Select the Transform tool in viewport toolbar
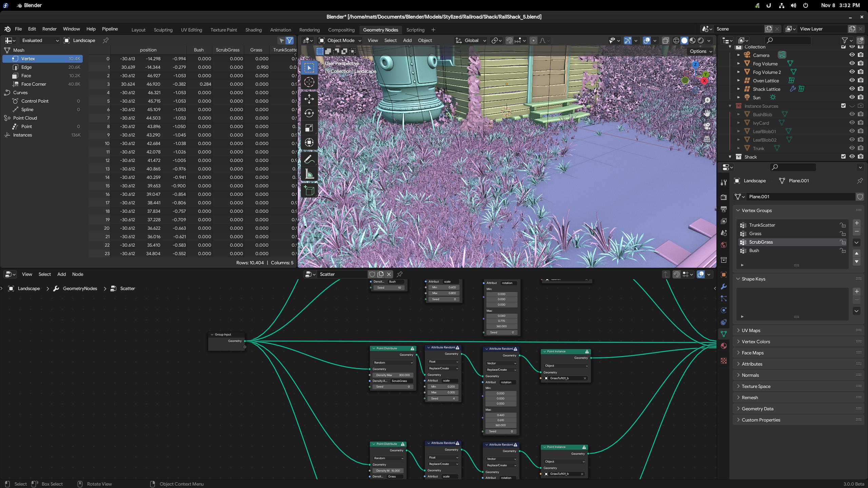This screenshot has width=868, height=488. click(309, 142)
